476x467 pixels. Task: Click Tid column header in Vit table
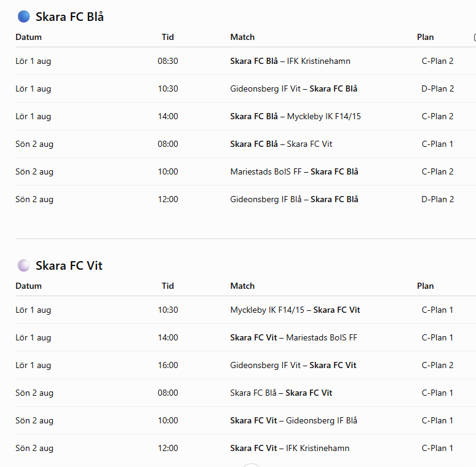click(x=167, y=286)
